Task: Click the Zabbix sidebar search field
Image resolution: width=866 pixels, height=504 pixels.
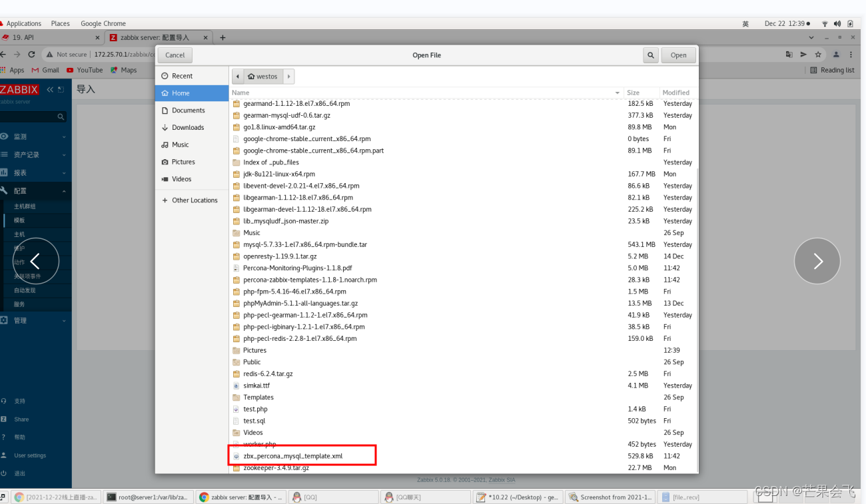Action: pos(33,117)
